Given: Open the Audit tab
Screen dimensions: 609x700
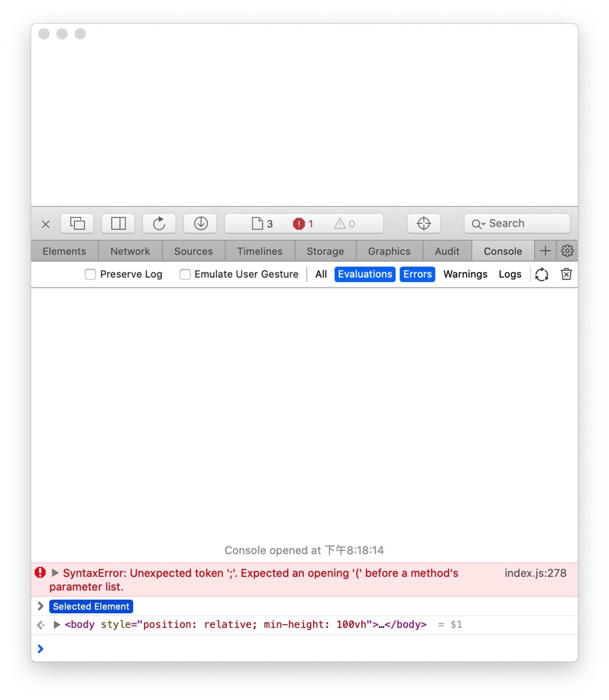Looking at the screenshot, I should [x=447, y=251].
